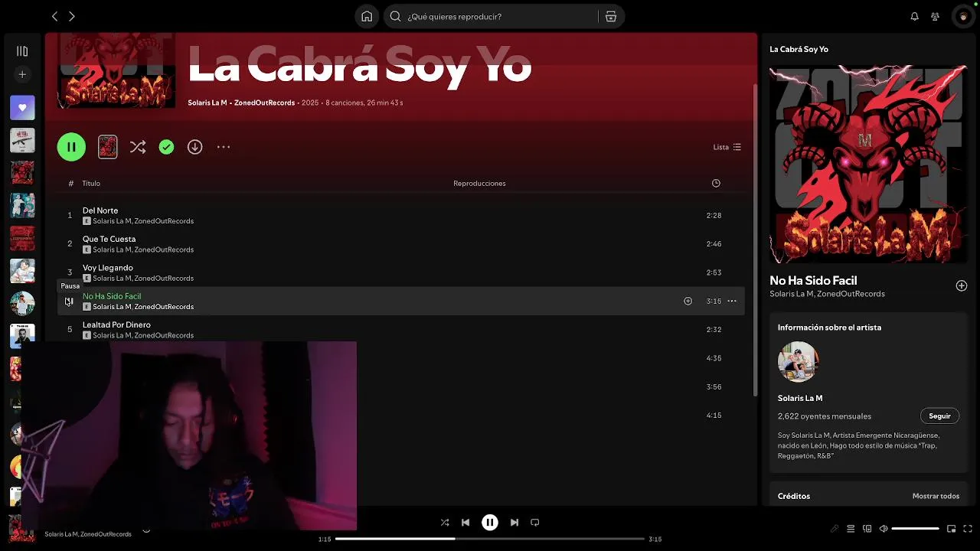Mute with the speaker icon
Viewport: 980px width, 551px height.
coord(883,529)
